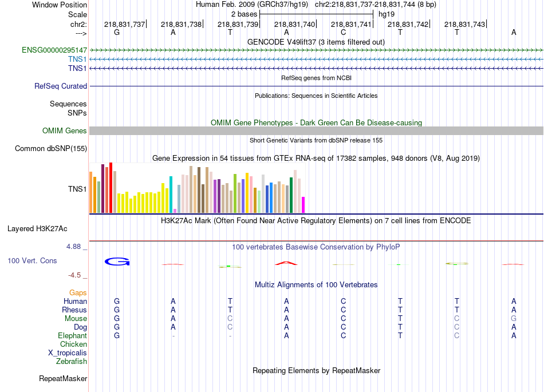This screenshot has width=544, height=392.
Task: Click the SNPs label below Sequences
Action: [x=77, y=113]
